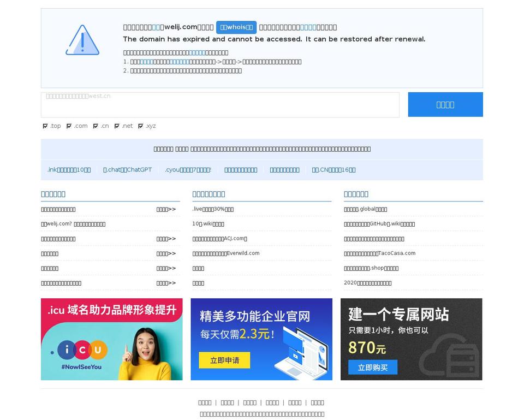This screenshot has height=420, width=524.
Task: Open the whois lookup button
Action: [236, 27]
